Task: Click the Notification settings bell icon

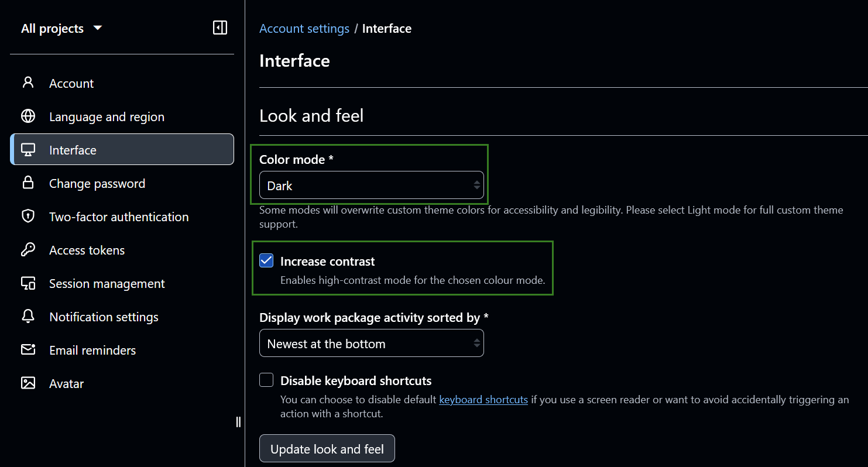Action: pyautogui.click(x=28, y=316)
